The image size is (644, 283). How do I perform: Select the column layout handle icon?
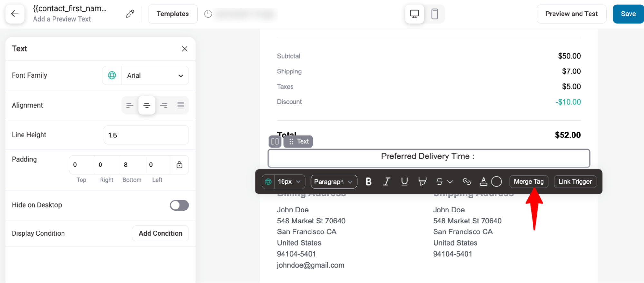point(275,142)
